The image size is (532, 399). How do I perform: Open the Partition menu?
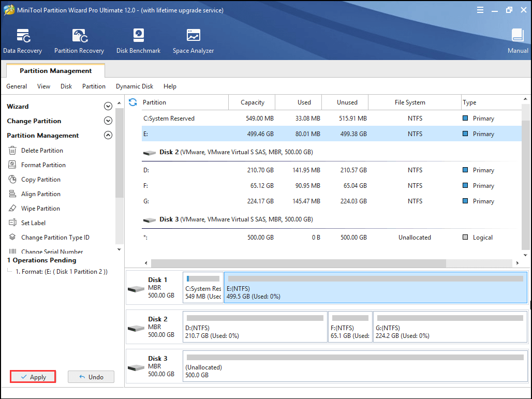click(x=94, y=86)
